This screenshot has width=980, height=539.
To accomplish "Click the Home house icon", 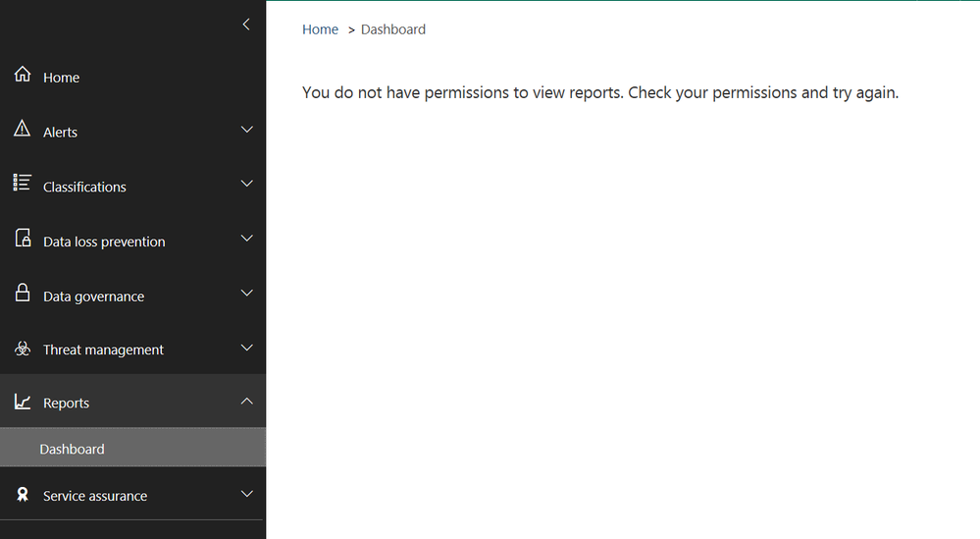I will coord(23,74).
